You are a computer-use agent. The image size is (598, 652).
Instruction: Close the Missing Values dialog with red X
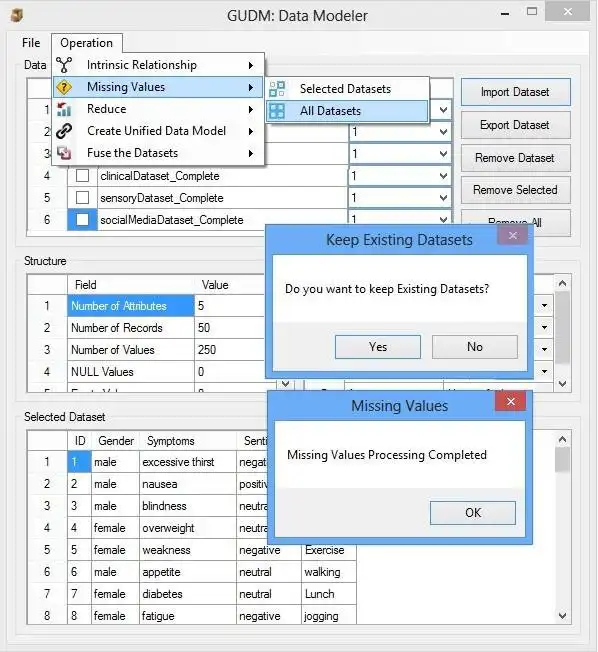(511, 401)
